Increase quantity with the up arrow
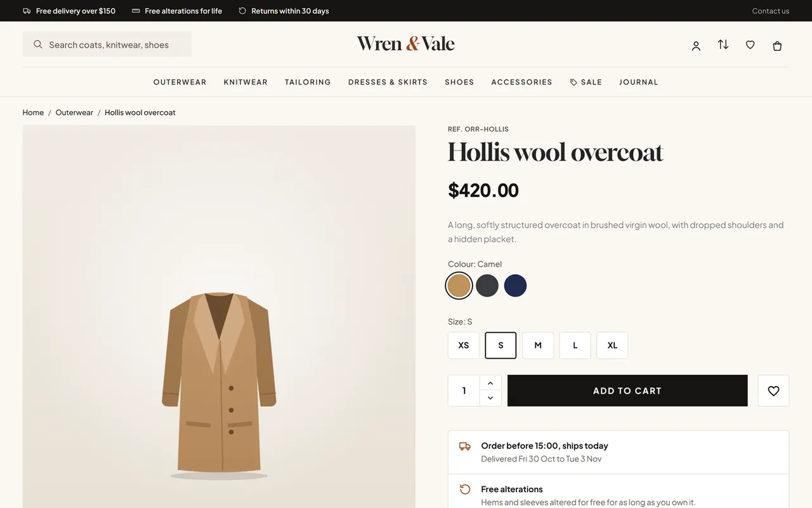 coord(490,383)
